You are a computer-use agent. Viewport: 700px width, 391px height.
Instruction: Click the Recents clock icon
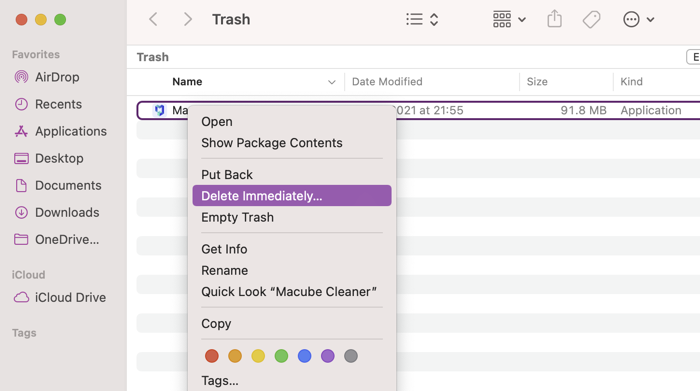(21, 104)
